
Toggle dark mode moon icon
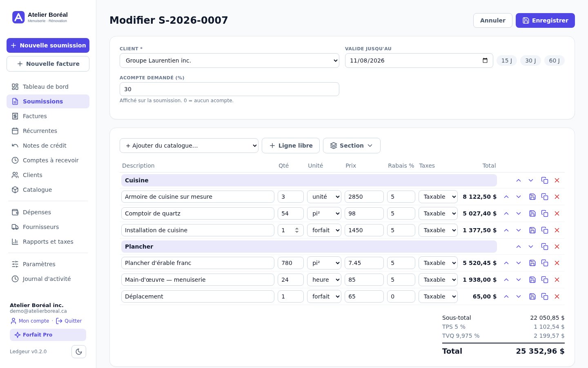tap(79, 352)
